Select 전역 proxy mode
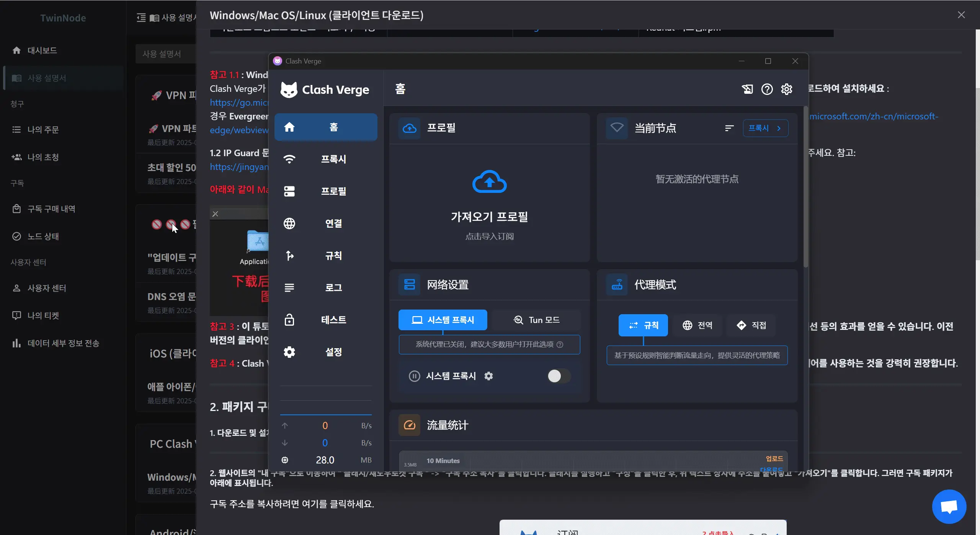 (x=697, y=325)
